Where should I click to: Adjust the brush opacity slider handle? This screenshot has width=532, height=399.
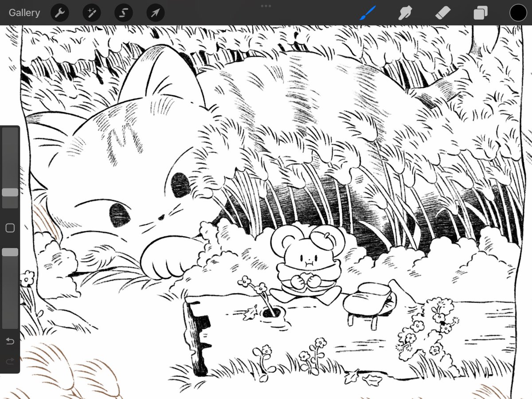(10, 252)
